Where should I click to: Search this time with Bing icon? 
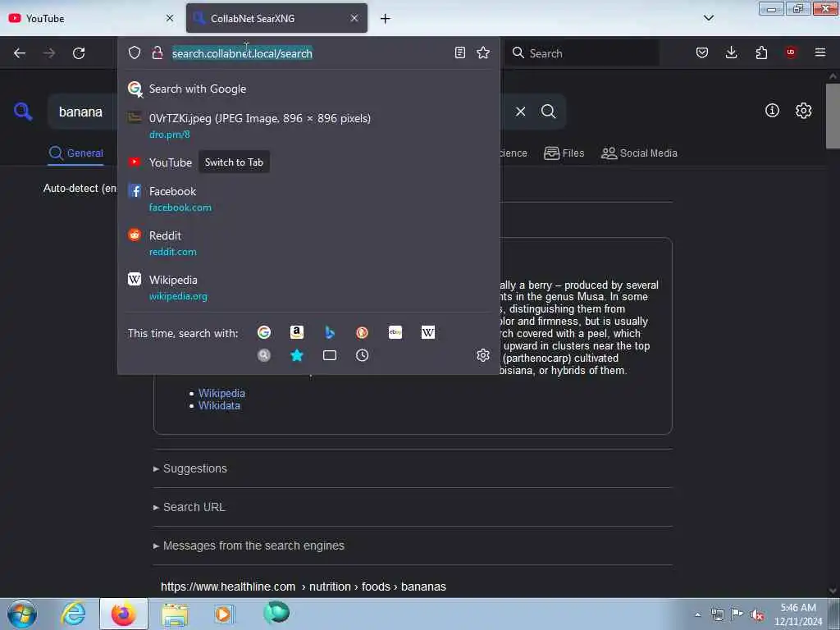(330, 333)
